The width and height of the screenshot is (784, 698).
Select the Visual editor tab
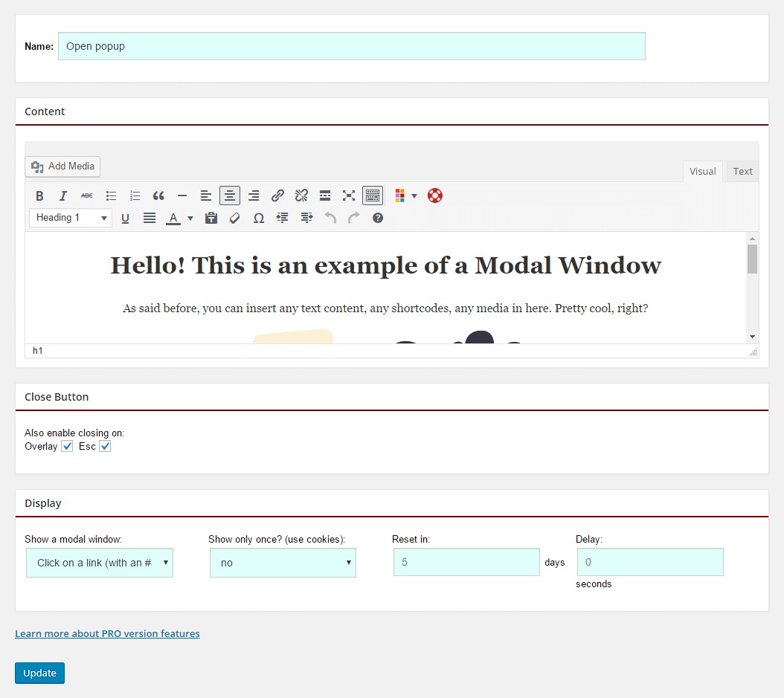click(x=702, y=171)
